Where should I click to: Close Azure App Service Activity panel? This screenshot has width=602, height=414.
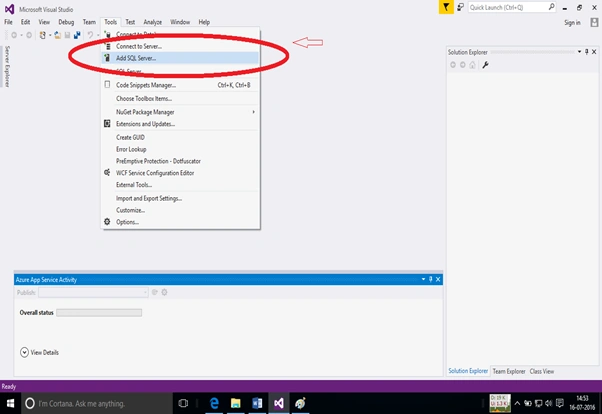click(438, 279)
